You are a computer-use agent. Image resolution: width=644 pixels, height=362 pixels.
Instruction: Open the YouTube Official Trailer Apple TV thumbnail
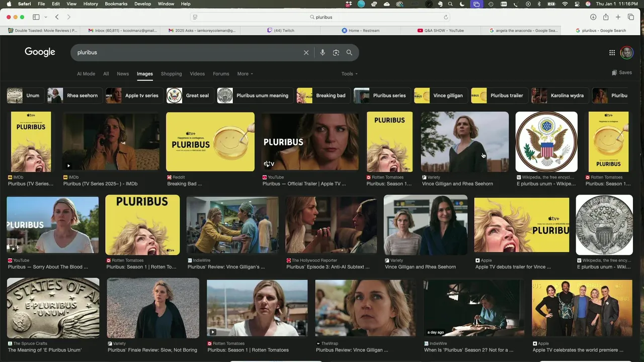click(310, 141)
